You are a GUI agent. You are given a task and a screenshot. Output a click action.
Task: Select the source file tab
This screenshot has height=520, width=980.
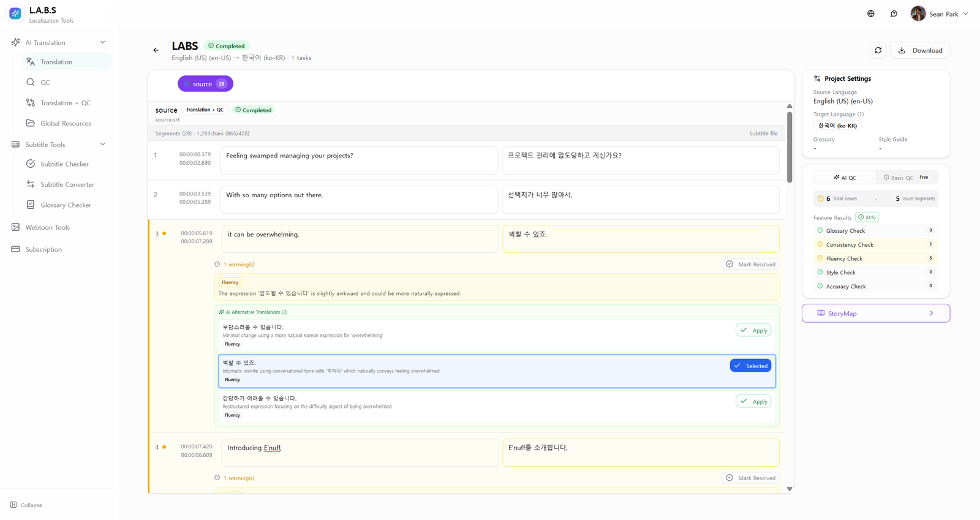205,84
